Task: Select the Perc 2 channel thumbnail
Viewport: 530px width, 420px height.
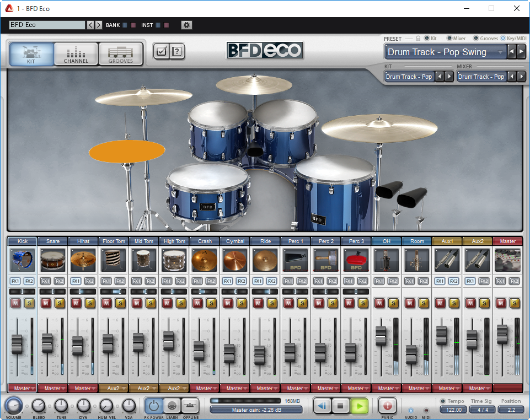Action: pyautogui.click(x=326, y=260)
